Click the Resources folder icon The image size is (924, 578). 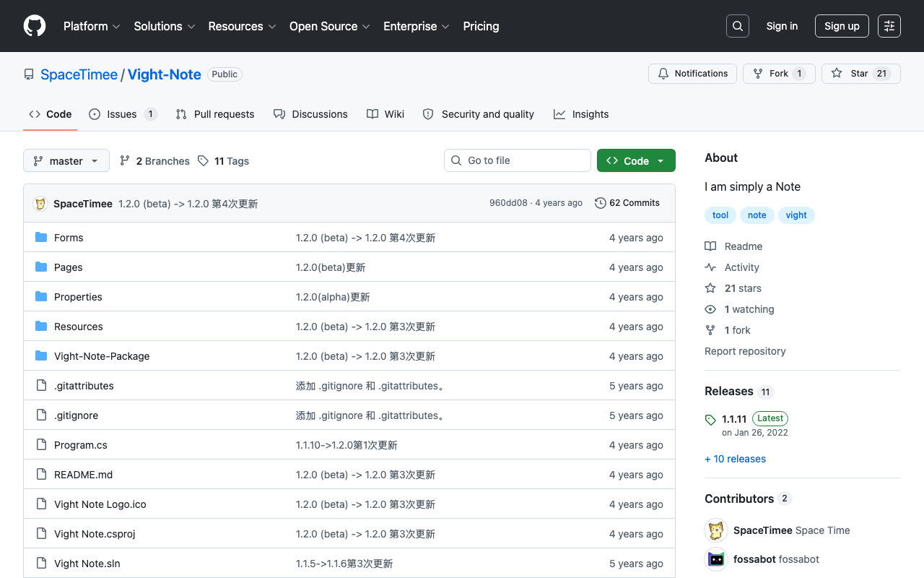click(41, 327)
